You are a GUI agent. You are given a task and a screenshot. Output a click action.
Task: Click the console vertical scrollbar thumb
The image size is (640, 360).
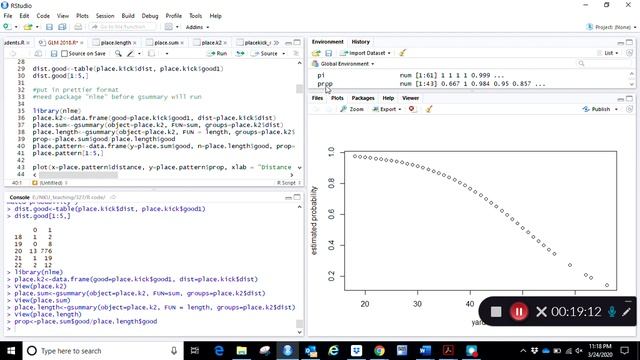pos(299,323)
